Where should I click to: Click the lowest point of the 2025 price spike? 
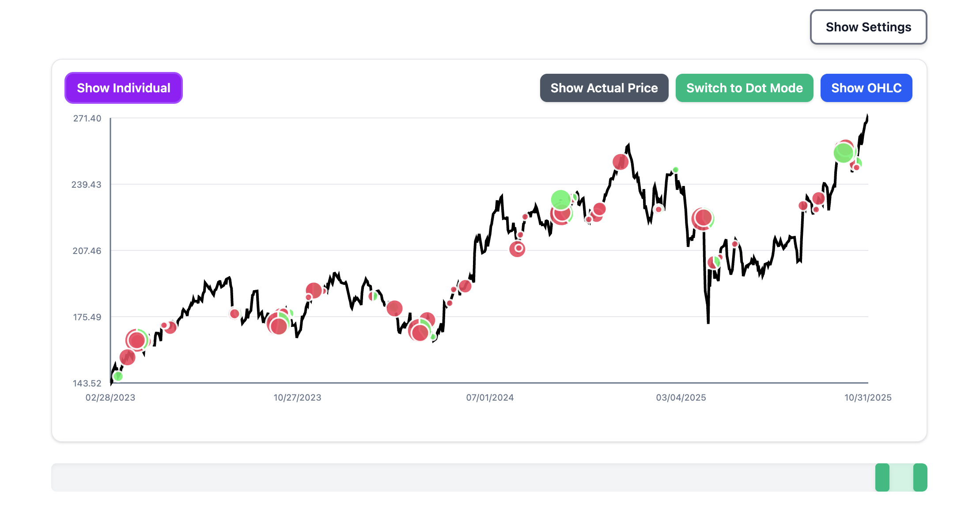click(x=708, y=322)
